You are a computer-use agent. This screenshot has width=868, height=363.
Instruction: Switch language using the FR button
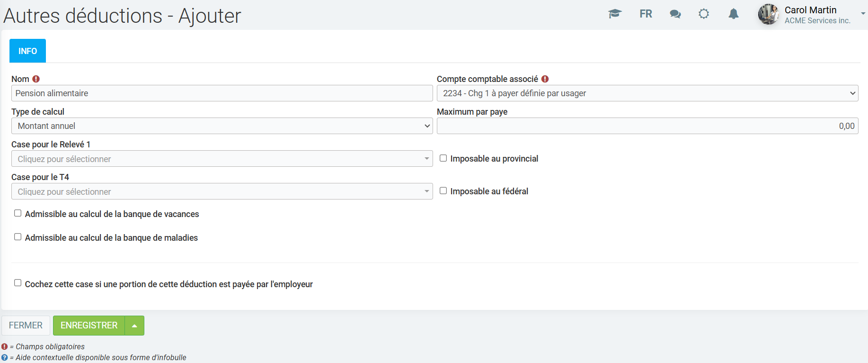[x=646, y=14]
